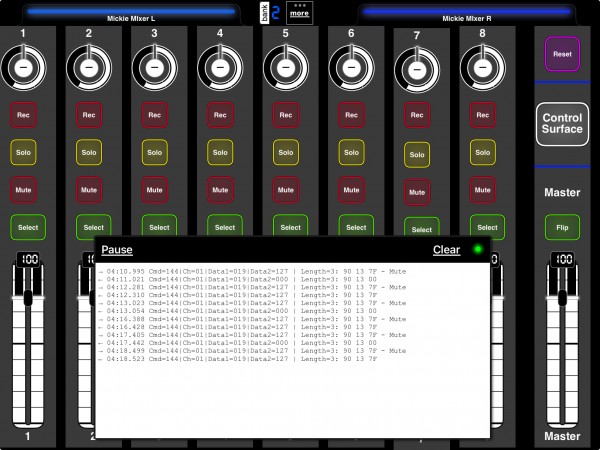Viewport: 600px width, 450px height.
Task: Click the Master label under Control Surface
Action: tap(562, 192)
